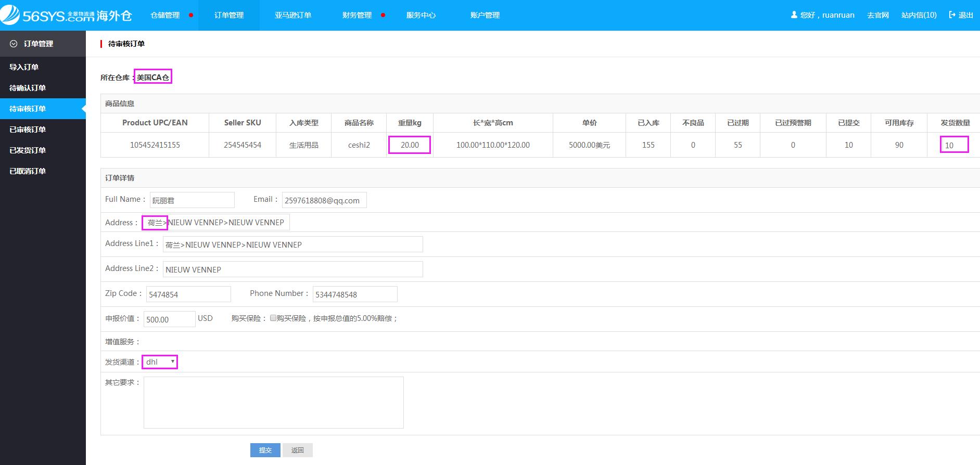The width and height of the screenshot is (980, 465).
Task: Click the logout icon labeled 退出
Action: pyautogui.click(x=952, y=15)
